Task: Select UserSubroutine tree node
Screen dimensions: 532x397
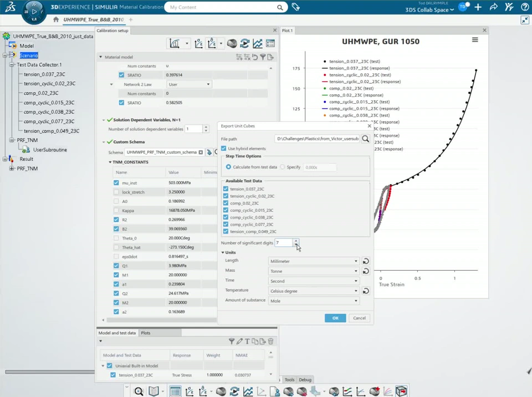Action: [x=50, y=150]
